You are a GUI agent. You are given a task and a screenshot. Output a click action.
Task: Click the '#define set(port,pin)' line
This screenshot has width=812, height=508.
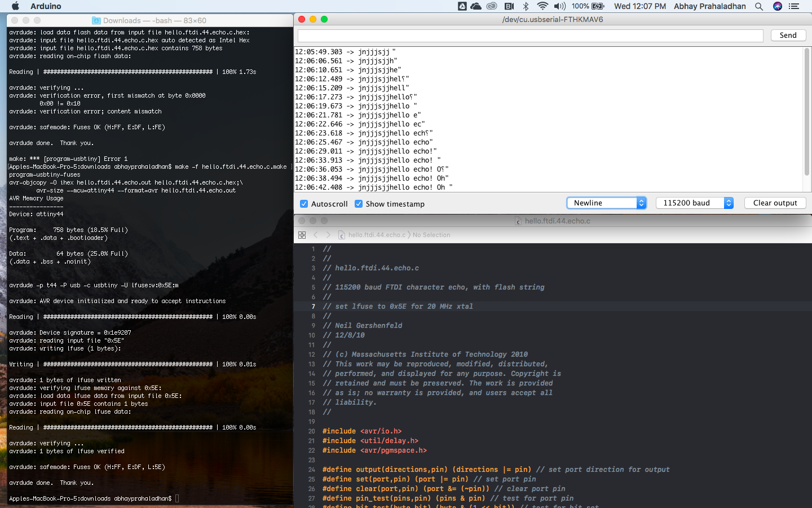point(429,479)
